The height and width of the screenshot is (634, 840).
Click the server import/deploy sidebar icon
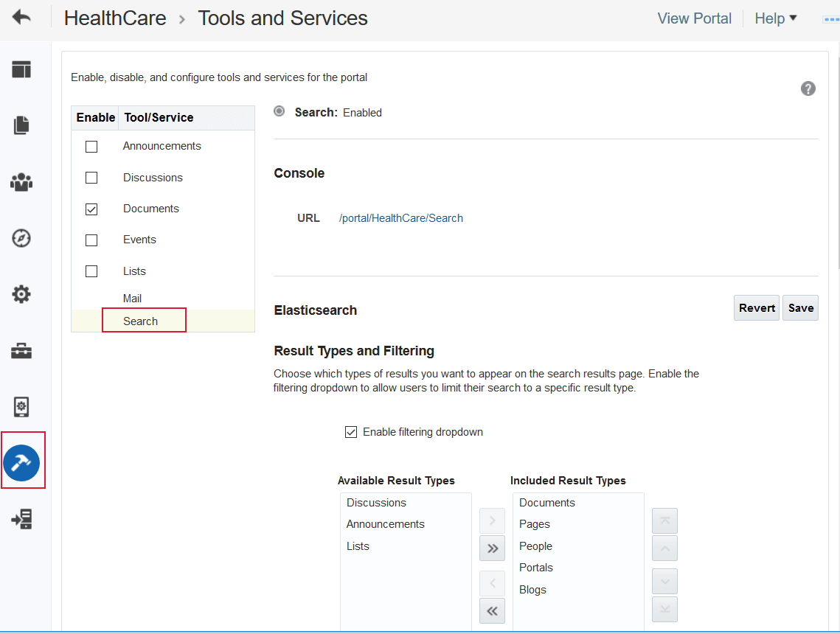21,519
